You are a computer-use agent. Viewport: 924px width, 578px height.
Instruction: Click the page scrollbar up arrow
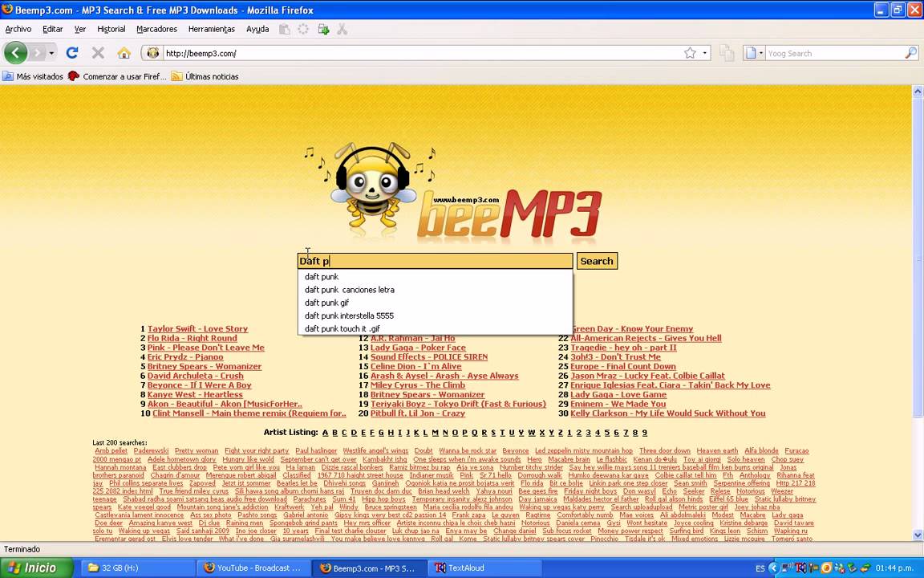pyautogui.click(x=918, y=92)
